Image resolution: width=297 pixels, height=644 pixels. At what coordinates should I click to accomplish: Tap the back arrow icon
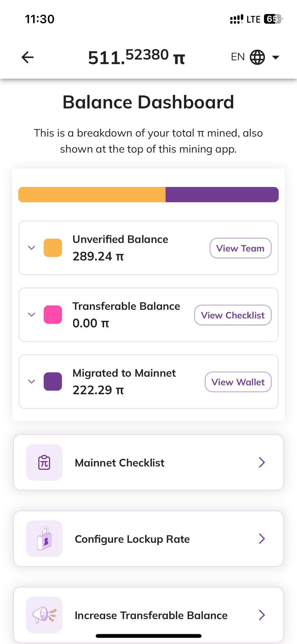coord(28,57)
